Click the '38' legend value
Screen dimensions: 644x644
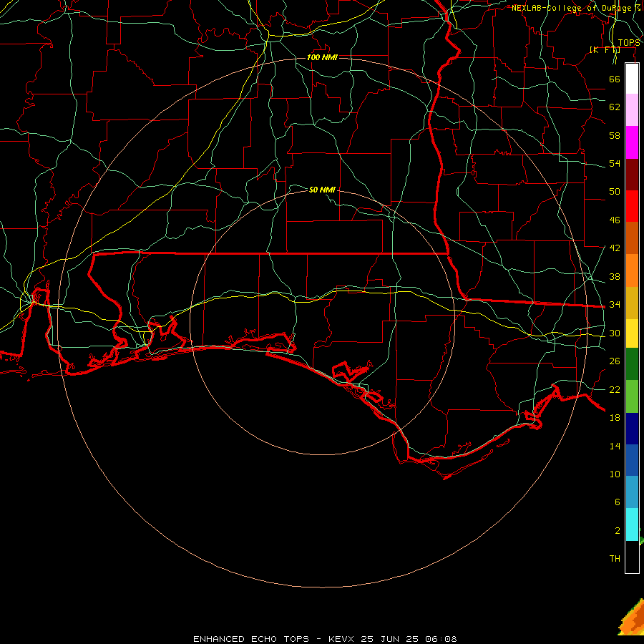tap(615, 277)
